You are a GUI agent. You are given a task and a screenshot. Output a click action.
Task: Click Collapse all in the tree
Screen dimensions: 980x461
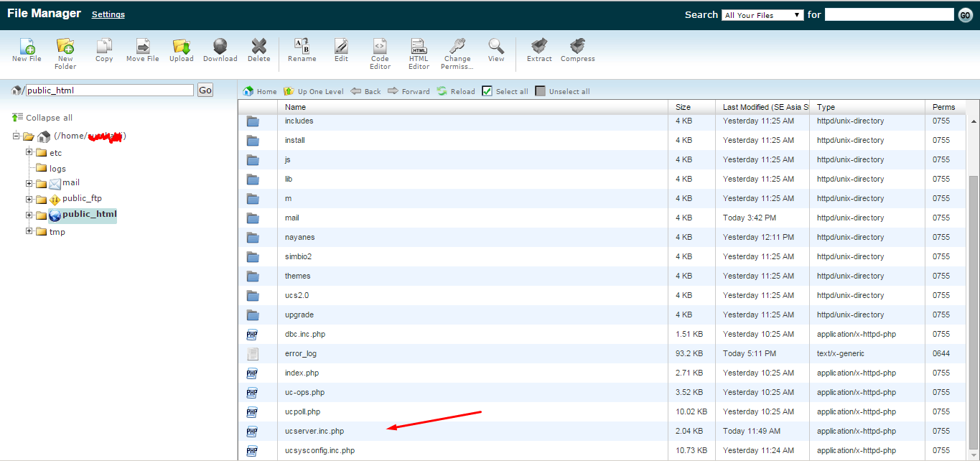(42, 118)
